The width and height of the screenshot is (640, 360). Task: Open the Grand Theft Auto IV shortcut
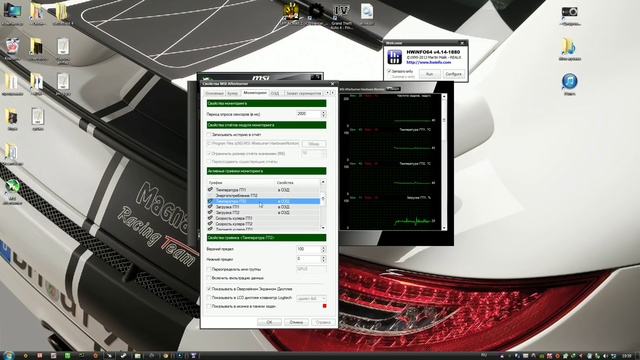click(x=341, y=16)
